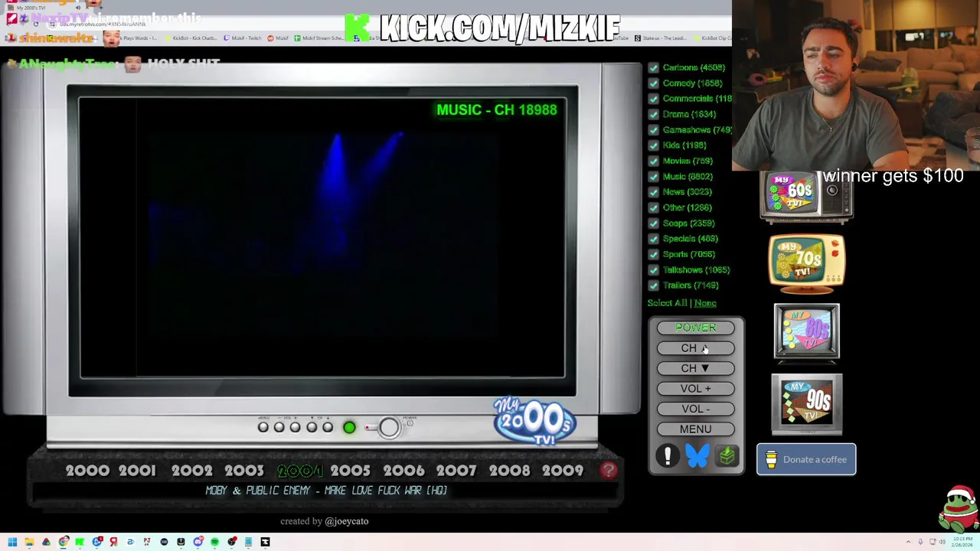Screen dimensions: 980x551
Task: Select the year 2000 on the TV
Action: (x=87, y=471)
